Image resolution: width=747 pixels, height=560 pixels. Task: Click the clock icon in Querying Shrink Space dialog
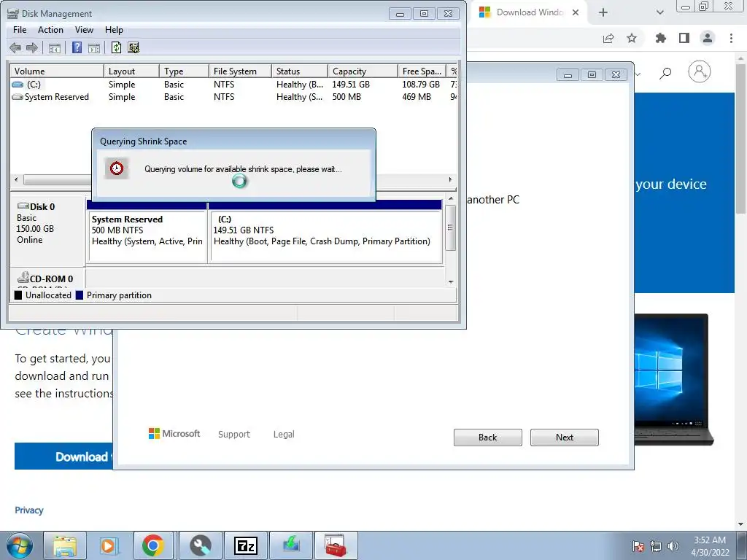click(x=117, y=168)
